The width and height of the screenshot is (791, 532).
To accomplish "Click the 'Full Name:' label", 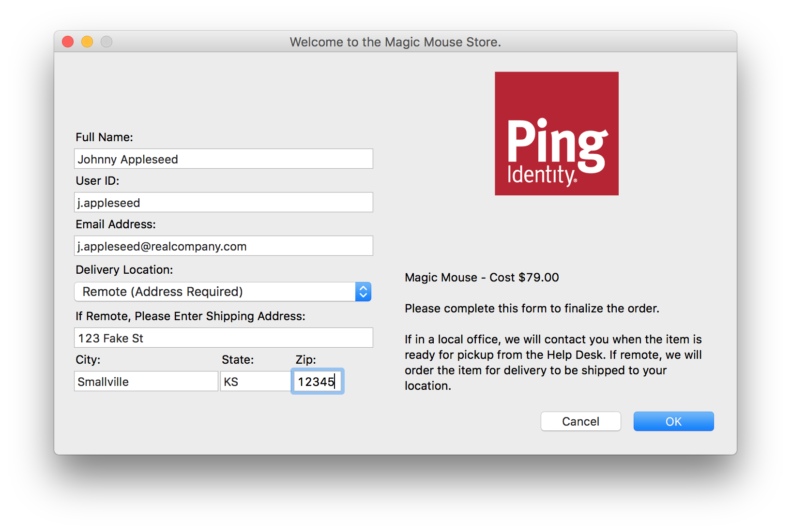I will pyautogui.click(x=104, y=137).
